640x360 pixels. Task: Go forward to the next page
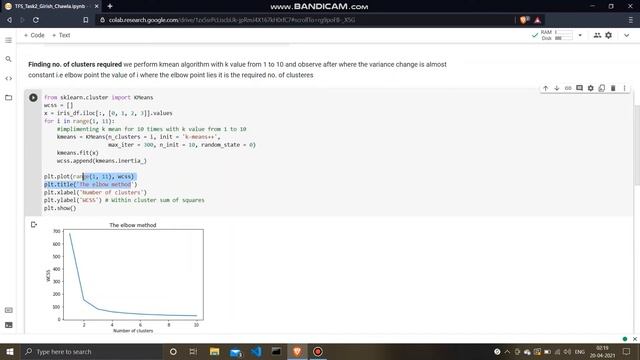22,20
